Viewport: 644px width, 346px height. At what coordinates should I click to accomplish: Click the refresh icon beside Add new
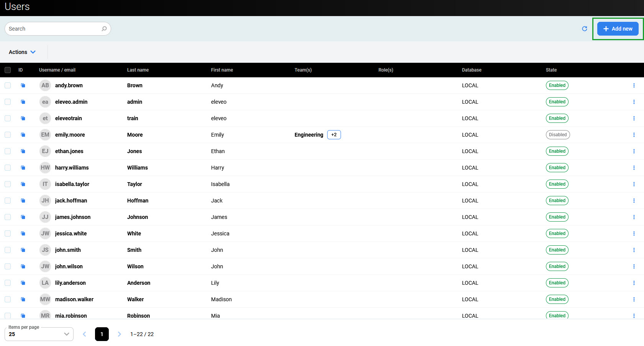click(x=584, y=29)
